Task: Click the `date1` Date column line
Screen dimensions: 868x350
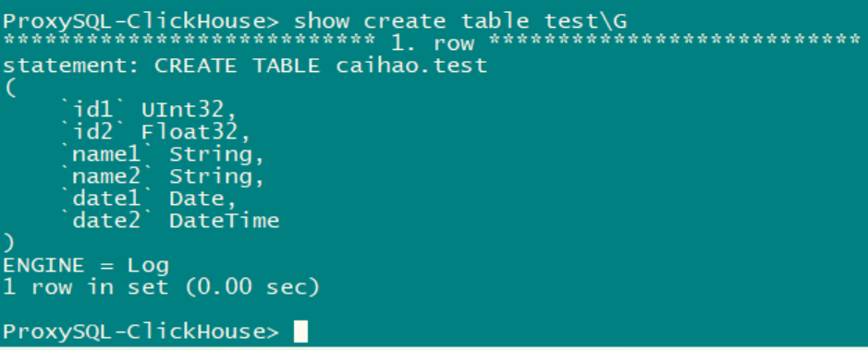Action: tap(148, 199)
